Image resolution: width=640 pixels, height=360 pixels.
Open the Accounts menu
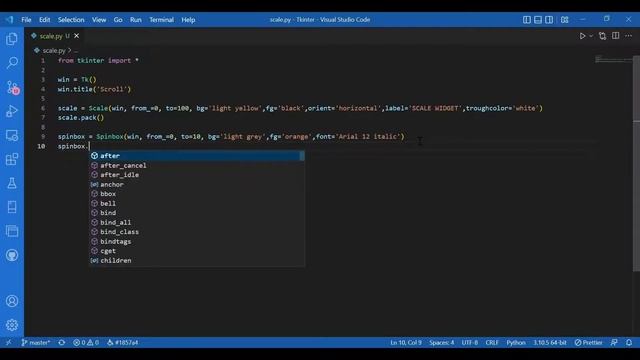coord(12,301)
